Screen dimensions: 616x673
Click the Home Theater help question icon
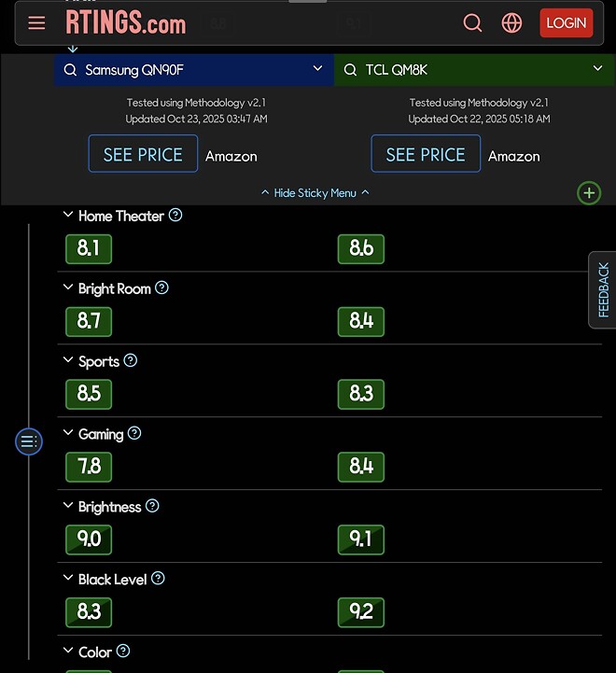pos(175,216)
